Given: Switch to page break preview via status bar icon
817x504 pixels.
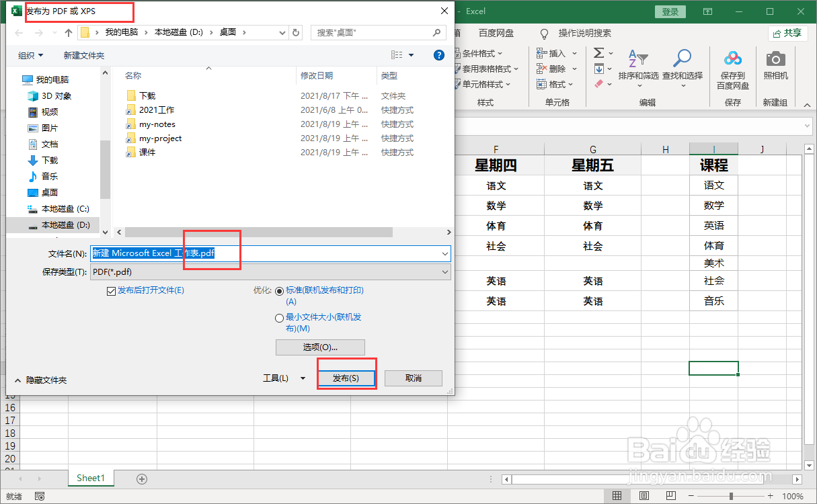Looking at the screenshot, I should (x=671, y=495).
